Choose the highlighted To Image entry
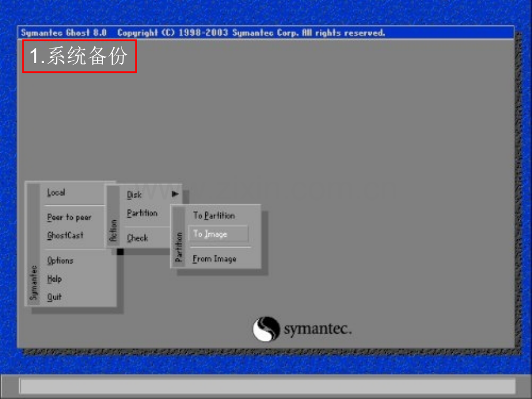Viewport: 532px width, 399px height. (218, 234)
